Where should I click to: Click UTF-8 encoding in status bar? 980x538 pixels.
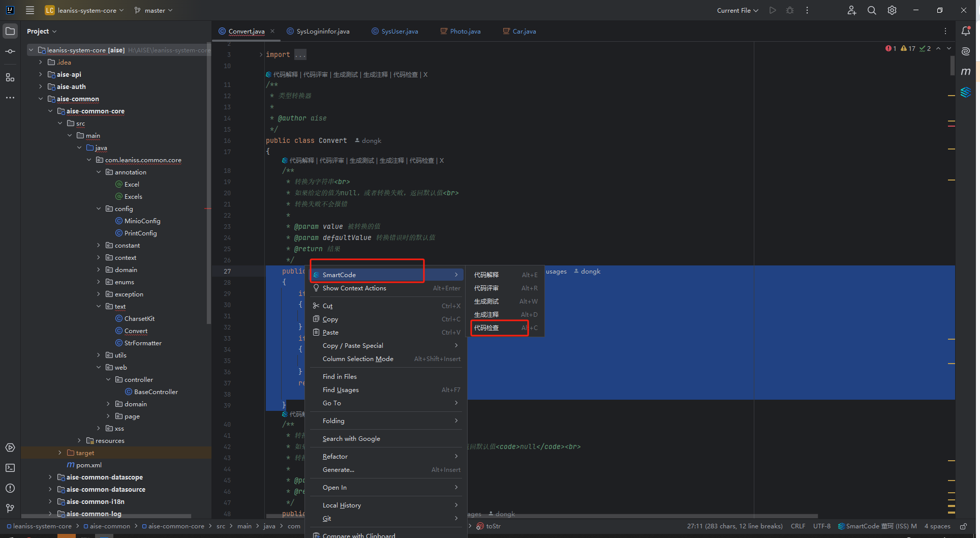pyautogui.click(x=822, y=526)
